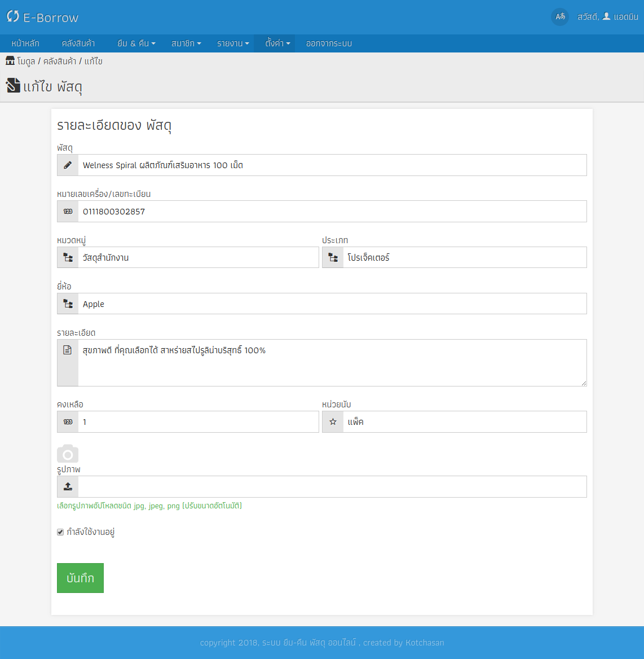Click the camera placeholder image icon
Image resolution: width=644 pixels, height=659 pixels.
click(68, 454)
